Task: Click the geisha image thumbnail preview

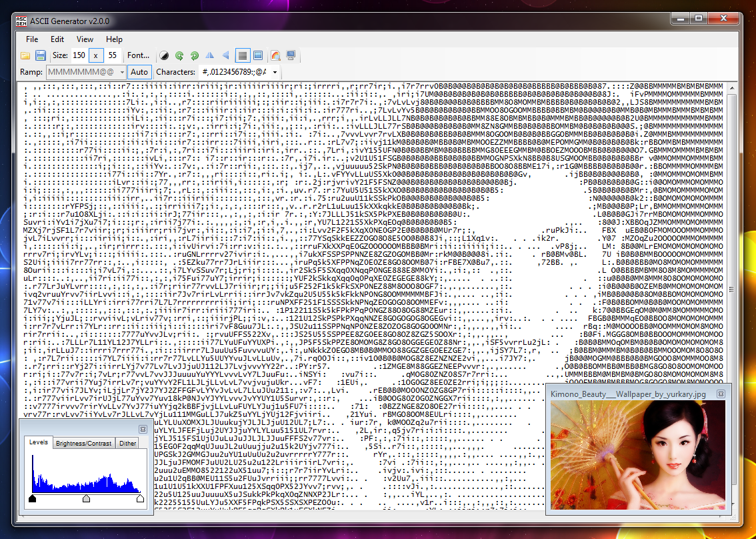Action: coord(638,454)
